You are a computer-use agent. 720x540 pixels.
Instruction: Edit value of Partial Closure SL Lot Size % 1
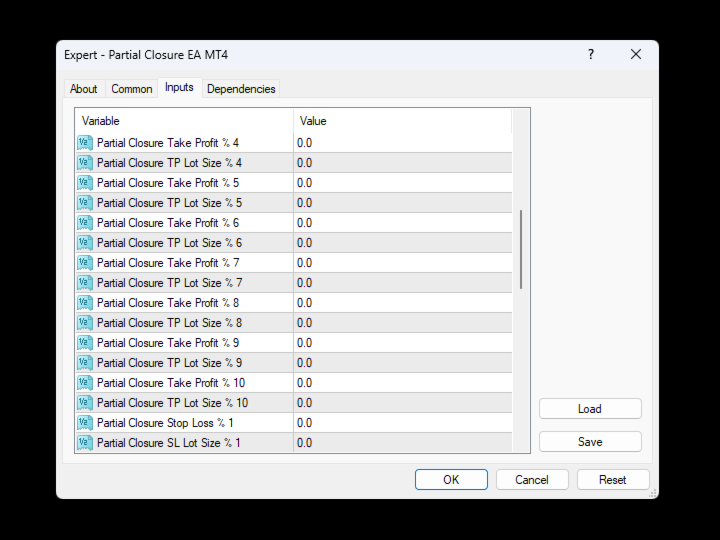(403, 443)
